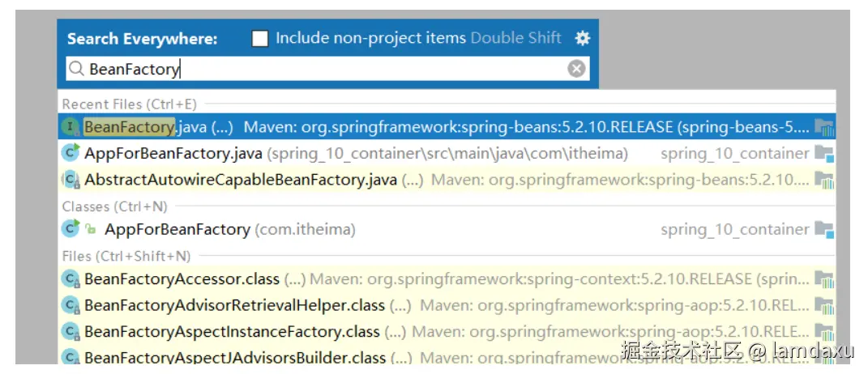The width and height of the screenshot is (868, 374).
Task: Click the magnifying glass search icon
Action: 76,69
